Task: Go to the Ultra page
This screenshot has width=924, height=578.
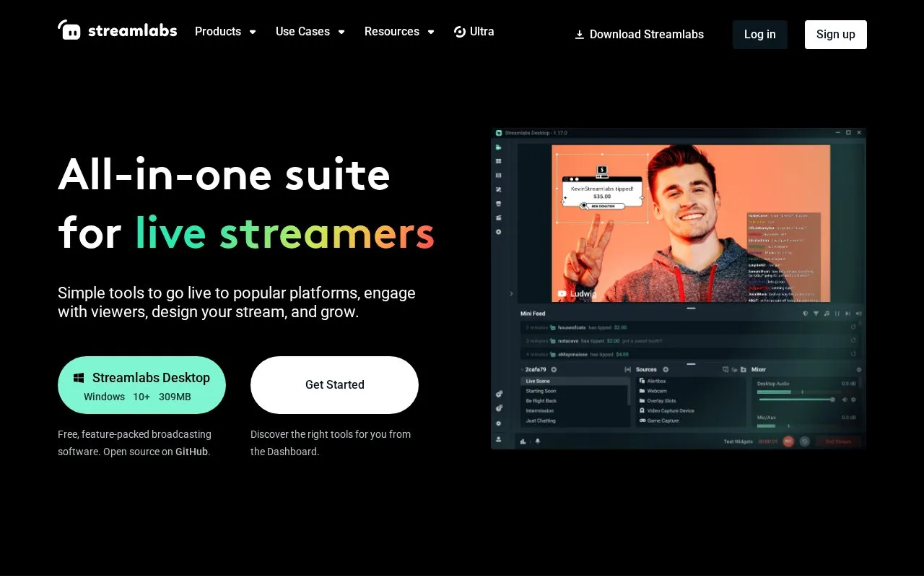Action: [474, 32]
